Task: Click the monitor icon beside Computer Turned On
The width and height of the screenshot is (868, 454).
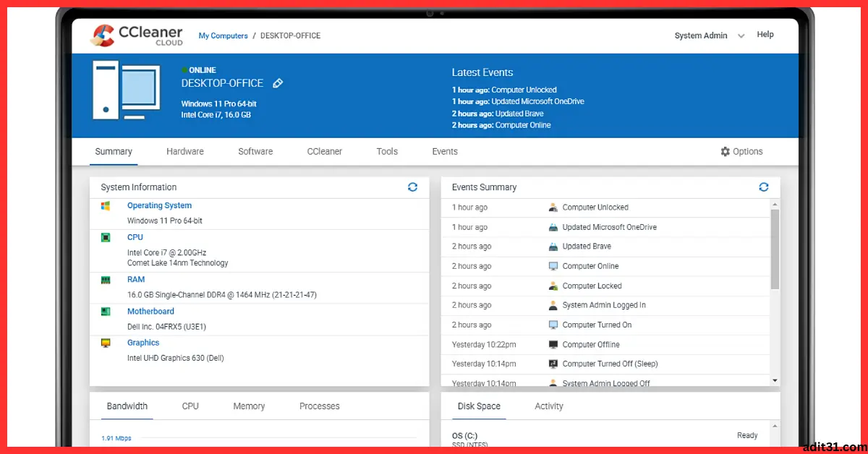Action: coord(553,325)
